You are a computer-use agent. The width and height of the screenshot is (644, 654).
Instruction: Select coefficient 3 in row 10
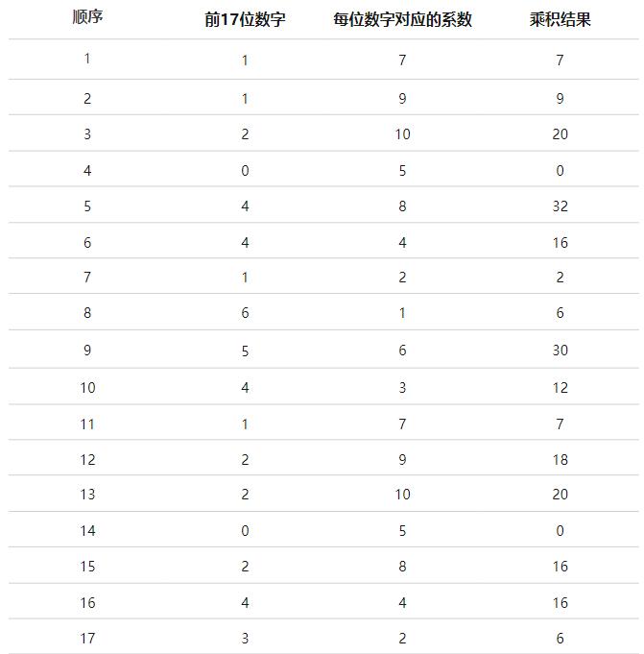coord(402,388)
